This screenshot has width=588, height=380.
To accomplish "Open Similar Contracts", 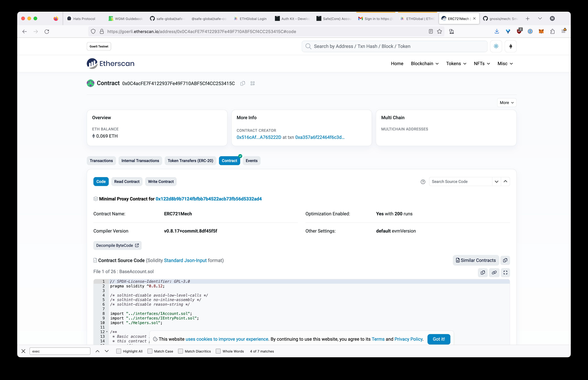I will point(476,260).
